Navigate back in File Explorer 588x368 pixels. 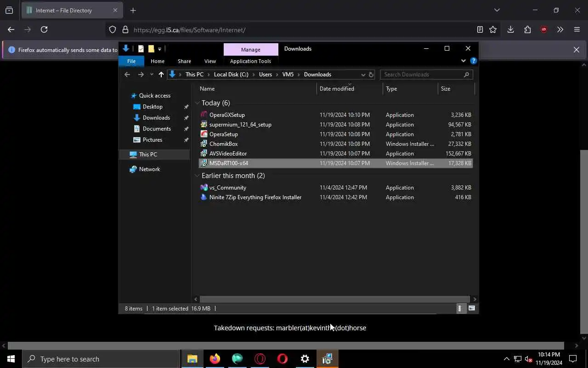[x=127, y=75]
